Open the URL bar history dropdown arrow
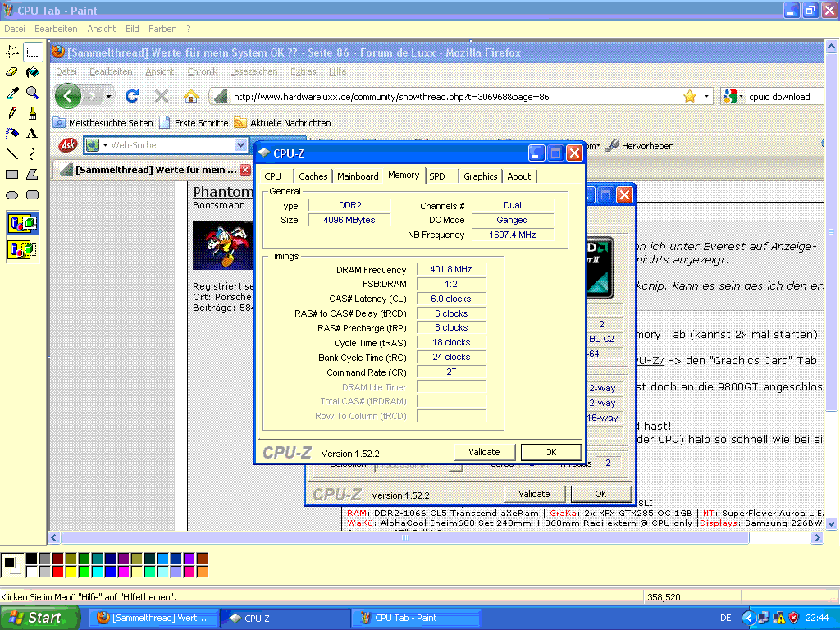This screenshot has height=630, width=840. 706,97
